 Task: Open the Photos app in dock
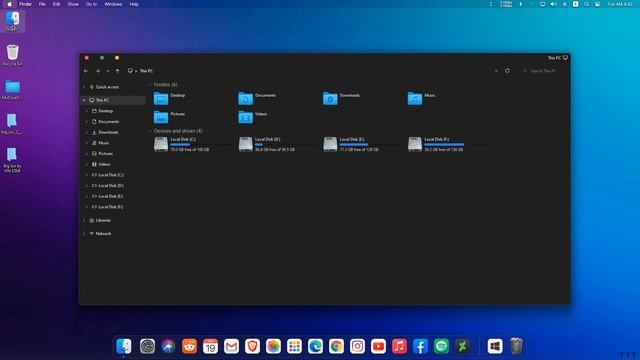click(273, 346)
